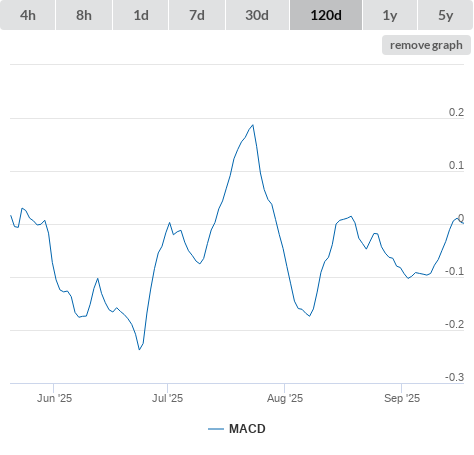Click the -0.3 y-axis value label

coord(454,377)
